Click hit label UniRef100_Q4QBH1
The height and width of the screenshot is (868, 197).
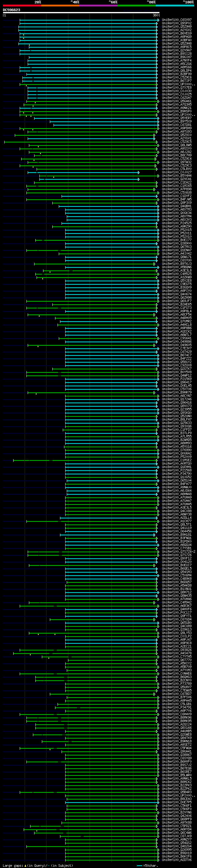pos(177,206)
